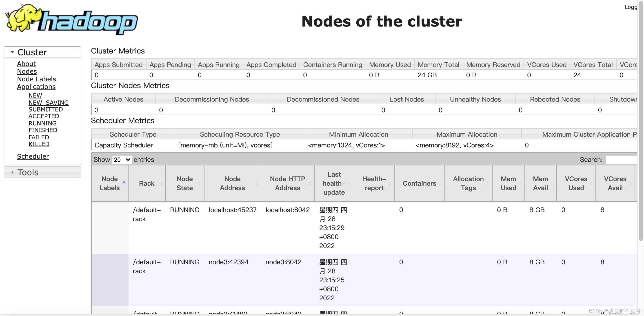Click Decommissioning Nodes count link
Image resolution: width=644 pixels, height=316 pixels.
click(x=161, y=110)
